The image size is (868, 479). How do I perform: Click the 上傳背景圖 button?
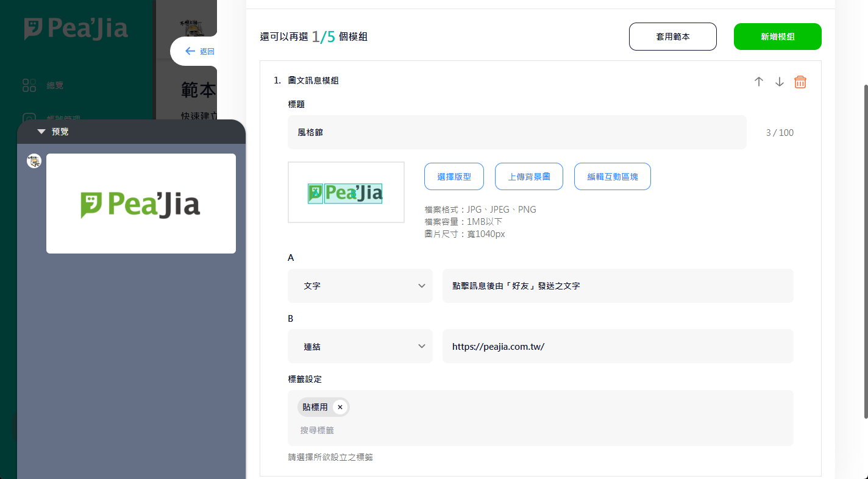pyautogui.click(x=529, y=177)
